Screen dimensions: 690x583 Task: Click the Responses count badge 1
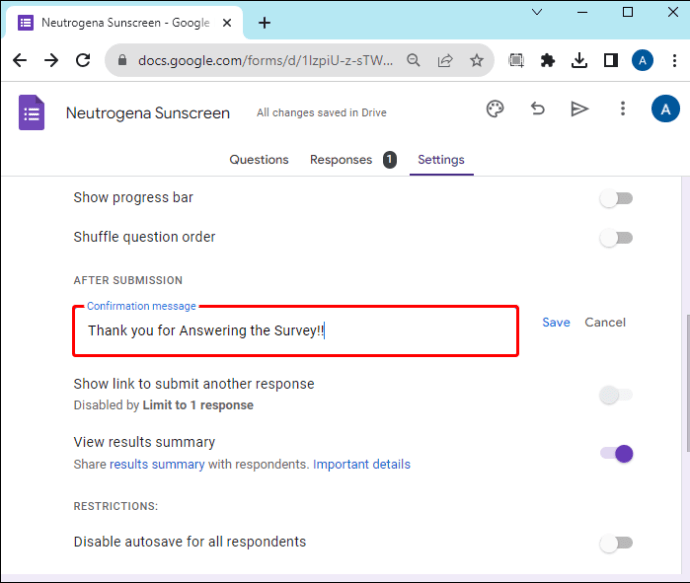389,160
